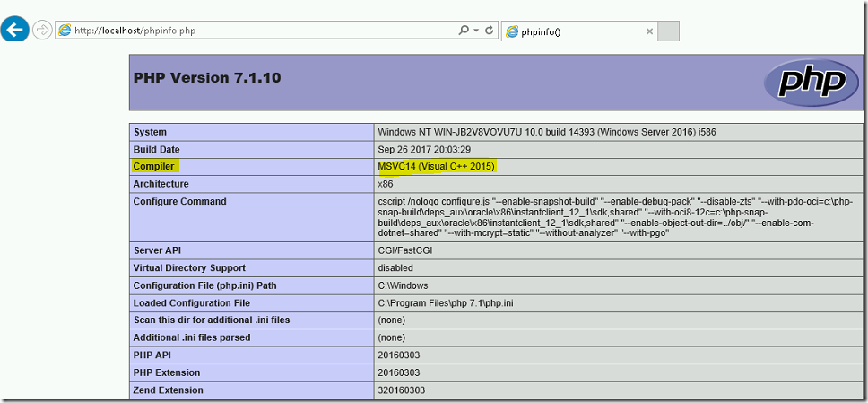Click the browser Back arrow button
The width and height of the screenshot is (868, 403).
tap(15, 30)
